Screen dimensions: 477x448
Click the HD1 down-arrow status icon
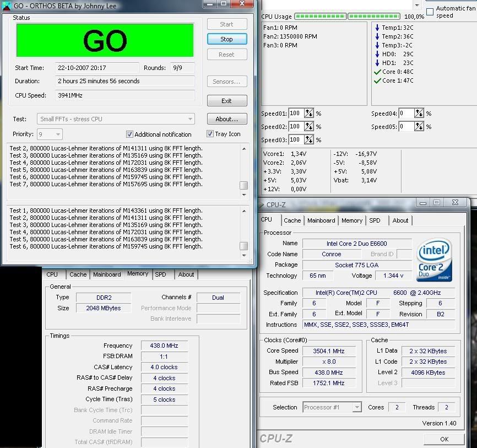click(377, 63)
